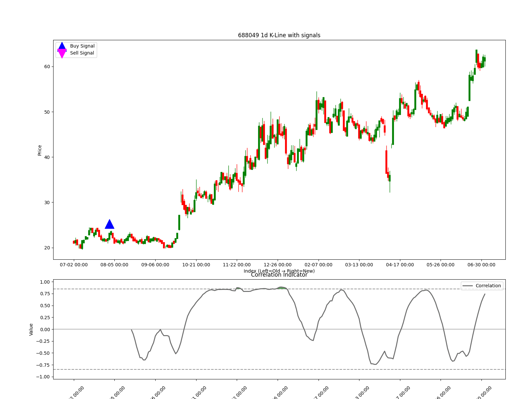Click the '02-07 00:00' x-axis tick label
The height and width of the screenshot is (399, 532).
[319, 265]
